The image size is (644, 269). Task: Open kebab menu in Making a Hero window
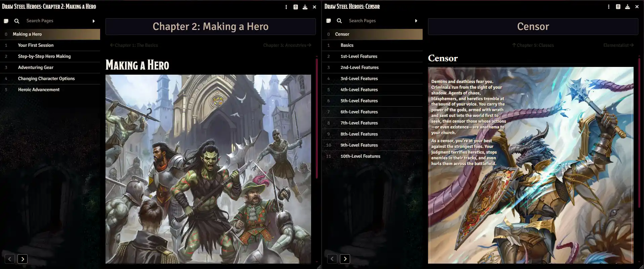click(286, 7)
